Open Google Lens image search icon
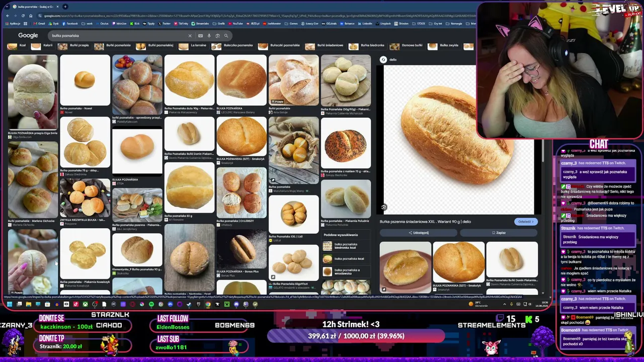 point(217,36)
